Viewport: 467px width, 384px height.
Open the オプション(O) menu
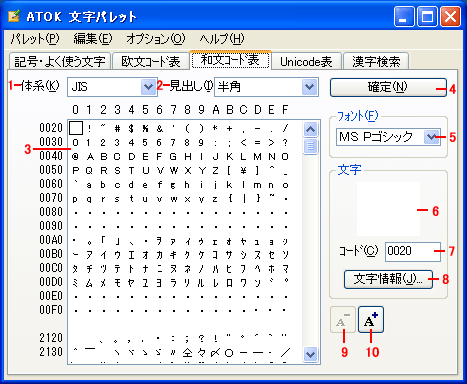click(155, 39)
